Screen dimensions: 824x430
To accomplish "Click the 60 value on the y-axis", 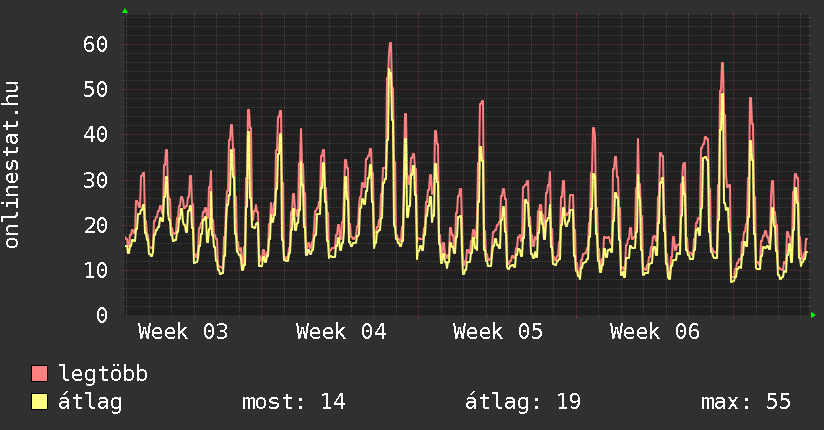I will (x=95, y=45).
